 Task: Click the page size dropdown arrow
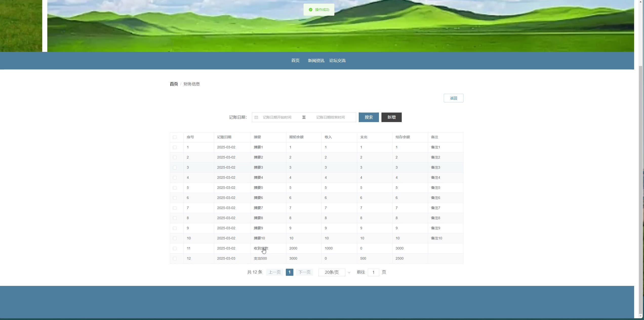tap(349, 272)
